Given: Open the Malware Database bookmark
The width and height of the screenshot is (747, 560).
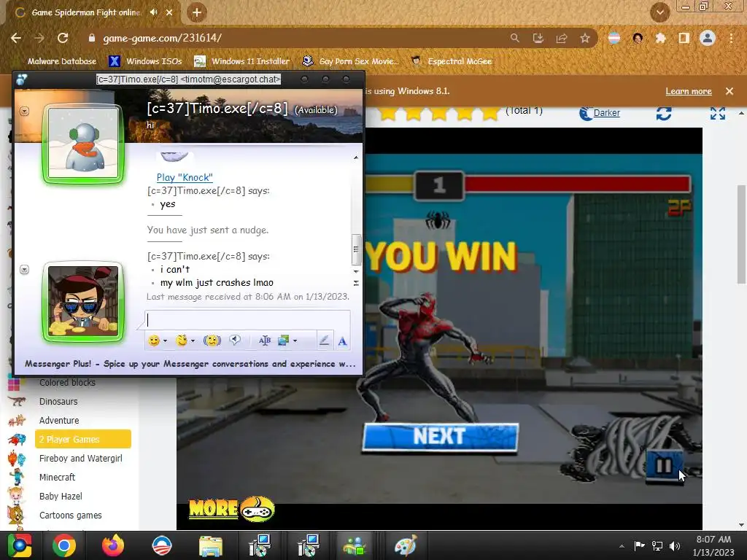Looking at the screenshot, I should pyautogui.click(x=62, y=61).
